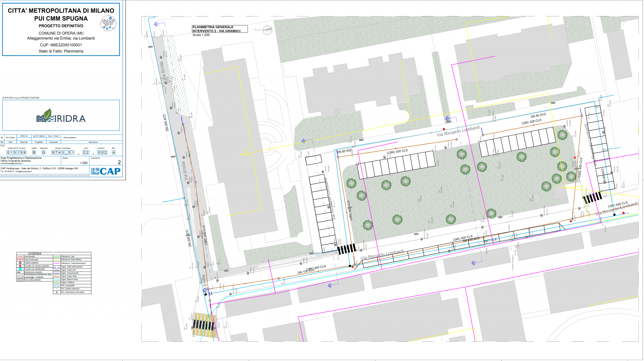This screenshot has height=361, width=644.
Task: Click the Nord compass rose symbol
Action: (267, 30)
